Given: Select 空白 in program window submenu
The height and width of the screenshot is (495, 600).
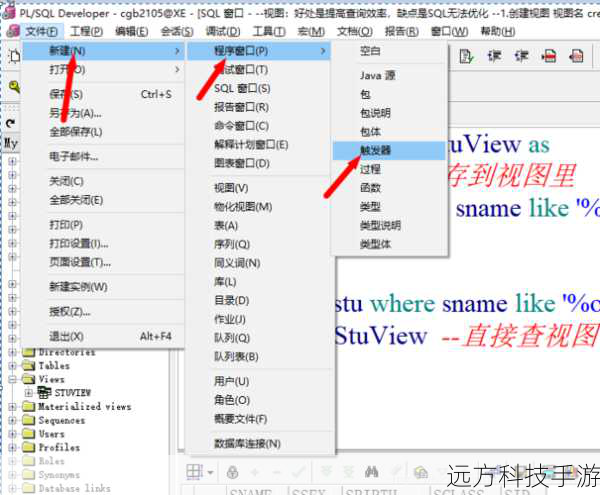Looking at the screenshot, I should [x=389, y=51].
